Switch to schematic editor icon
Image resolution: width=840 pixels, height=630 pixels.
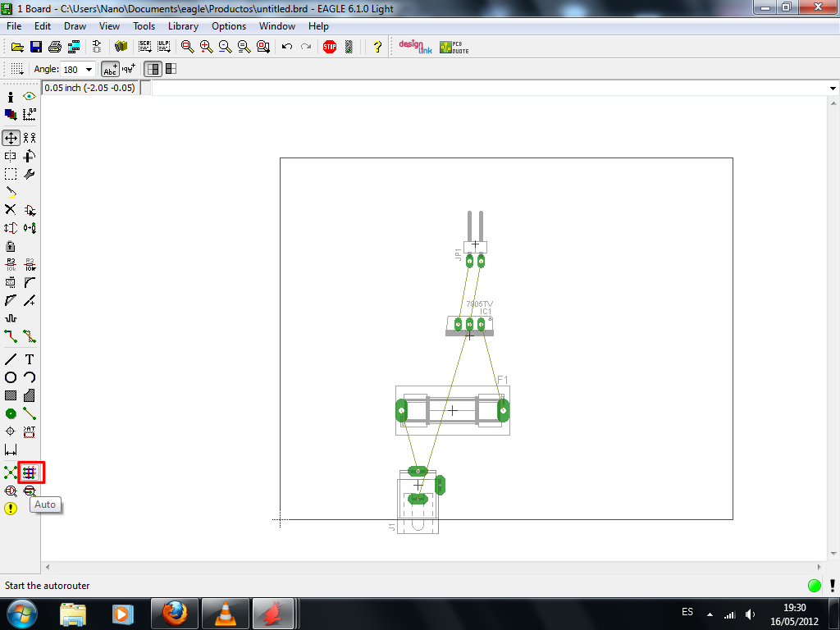coord(97,47)
